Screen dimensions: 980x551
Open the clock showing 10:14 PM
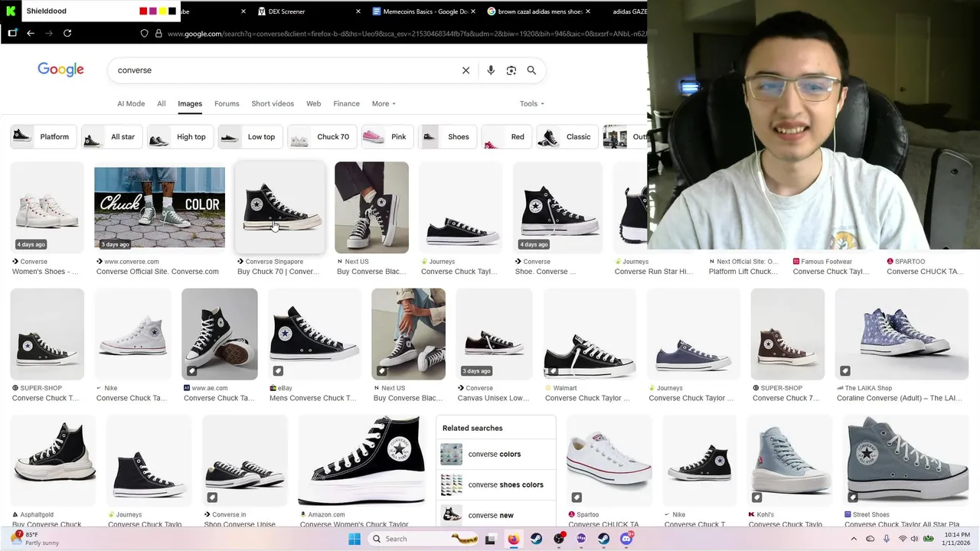[955, 539]
